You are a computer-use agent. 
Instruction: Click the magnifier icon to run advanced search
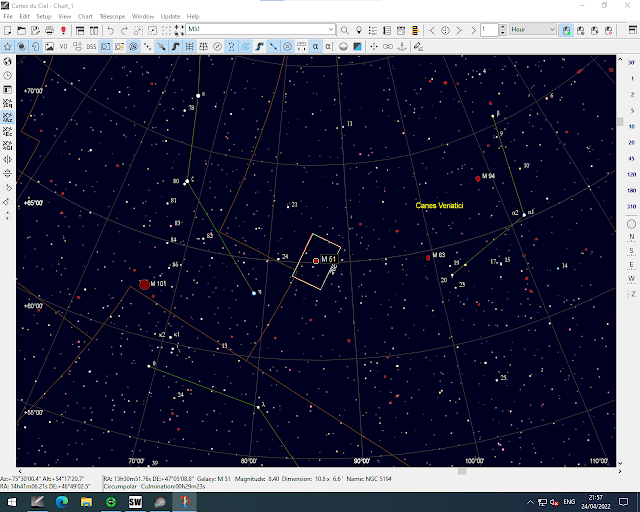(345, 31)
